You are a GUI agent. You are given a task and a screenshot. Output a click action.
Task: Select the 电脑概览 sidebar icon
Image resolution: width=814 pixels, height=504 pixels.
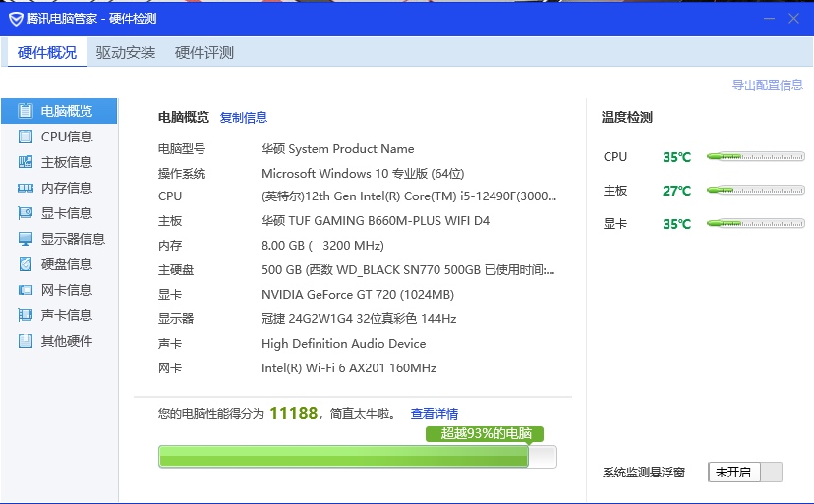click(x=25, y=111)
